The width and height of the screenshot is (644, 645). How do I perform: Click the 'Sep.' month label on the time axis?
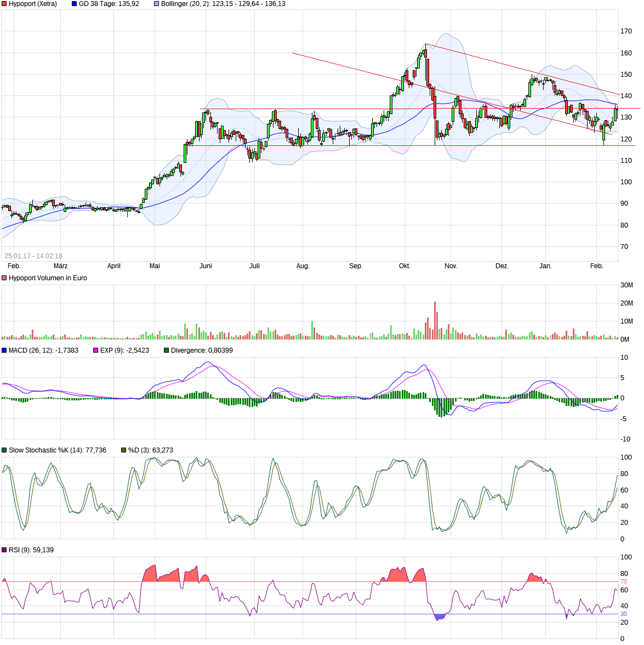(x=356, y=266)
